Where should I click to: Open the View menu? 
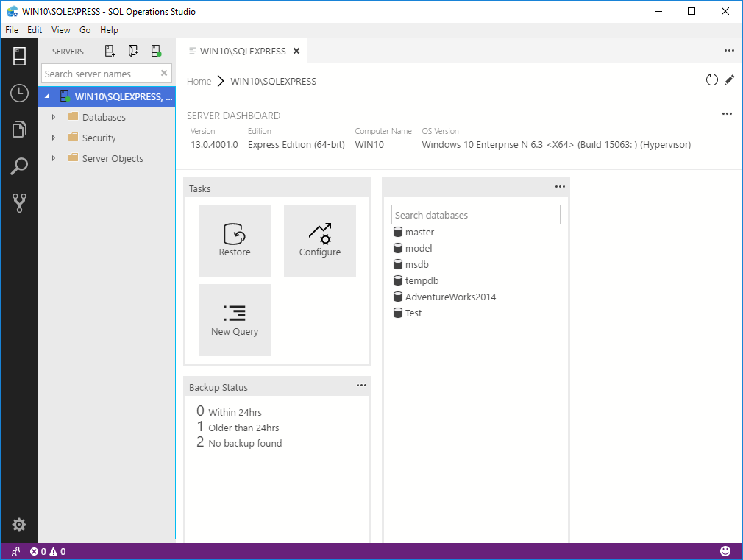click(60, 30)
